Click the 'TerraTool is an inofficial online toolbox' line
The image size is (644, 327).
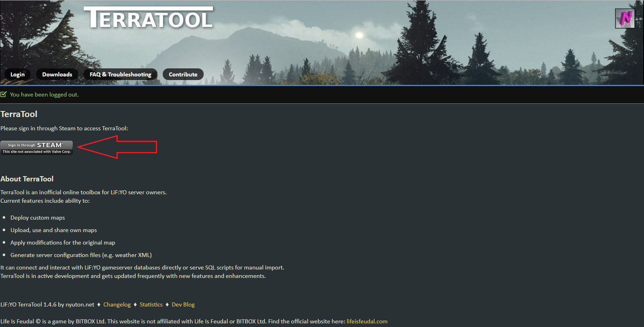84,192
